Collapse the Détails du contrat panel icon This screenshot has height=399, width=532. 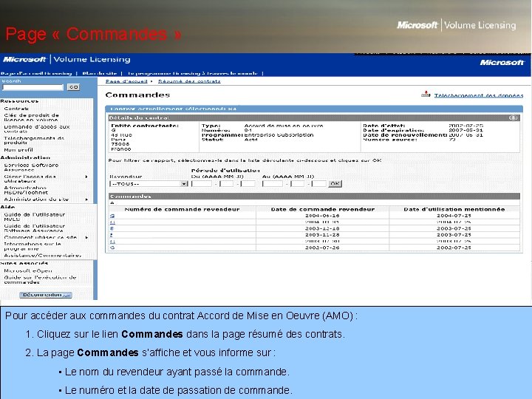[513, 117]
